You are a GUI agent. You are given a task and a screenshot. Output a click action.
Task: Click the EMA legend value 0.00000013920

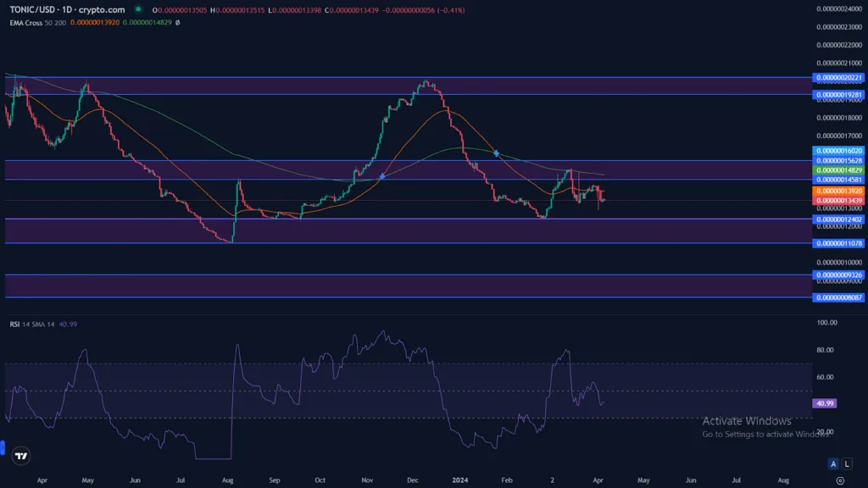coord(95,23)
